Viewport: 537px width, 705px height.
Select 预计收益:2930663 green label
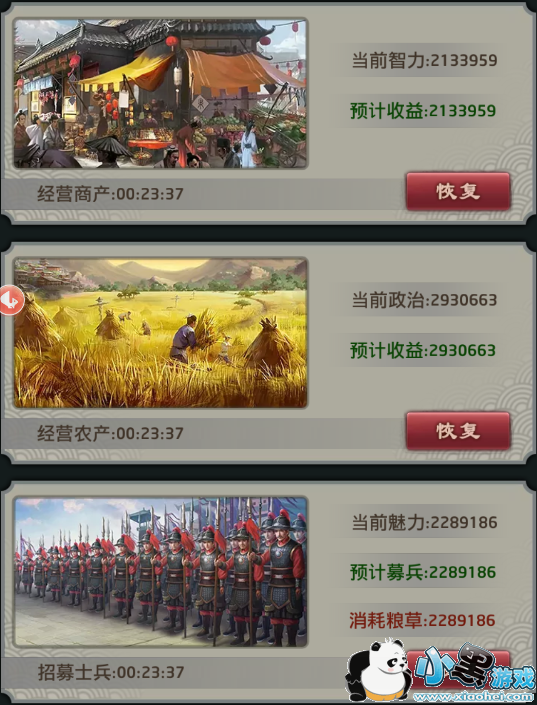(423, 350)
